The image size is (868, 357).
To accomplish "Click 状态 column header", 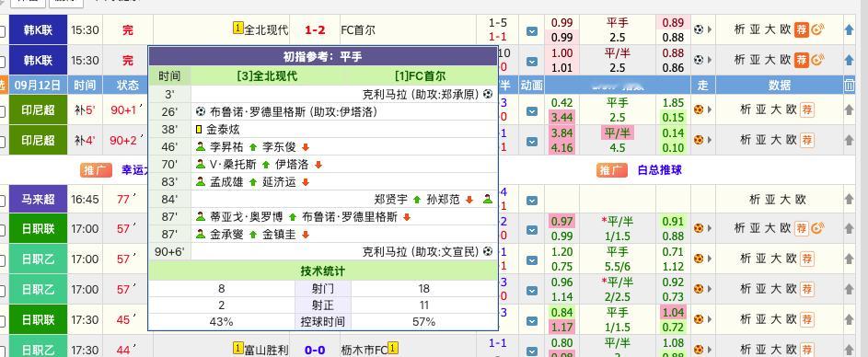I will [128, 86].
